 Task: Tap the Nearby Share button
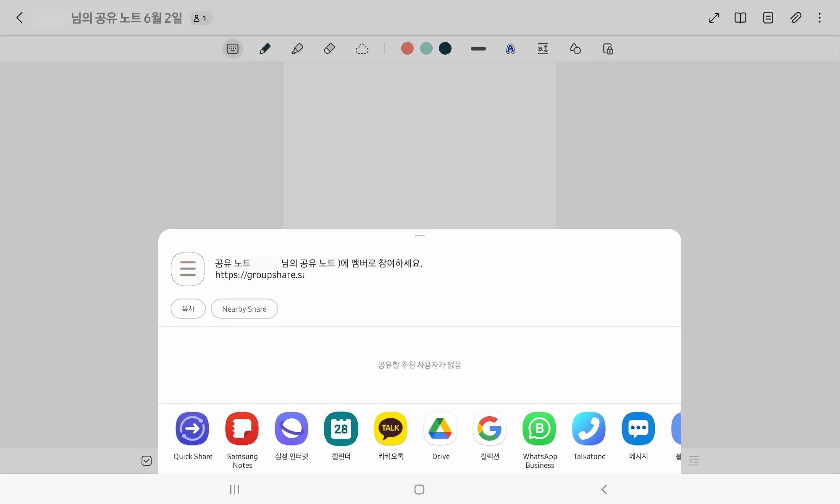(x=244, y=309)
